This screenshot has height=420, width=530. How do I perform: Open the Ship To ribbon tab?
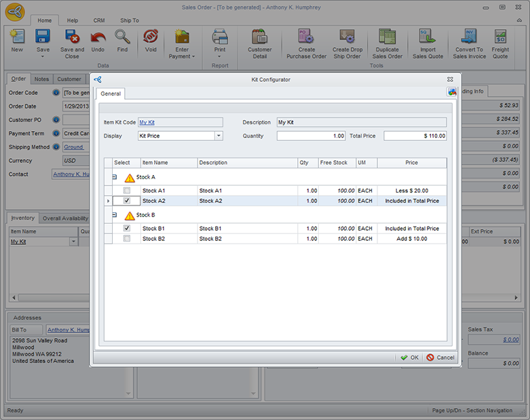pyautogui.click(x=130, y=20)
